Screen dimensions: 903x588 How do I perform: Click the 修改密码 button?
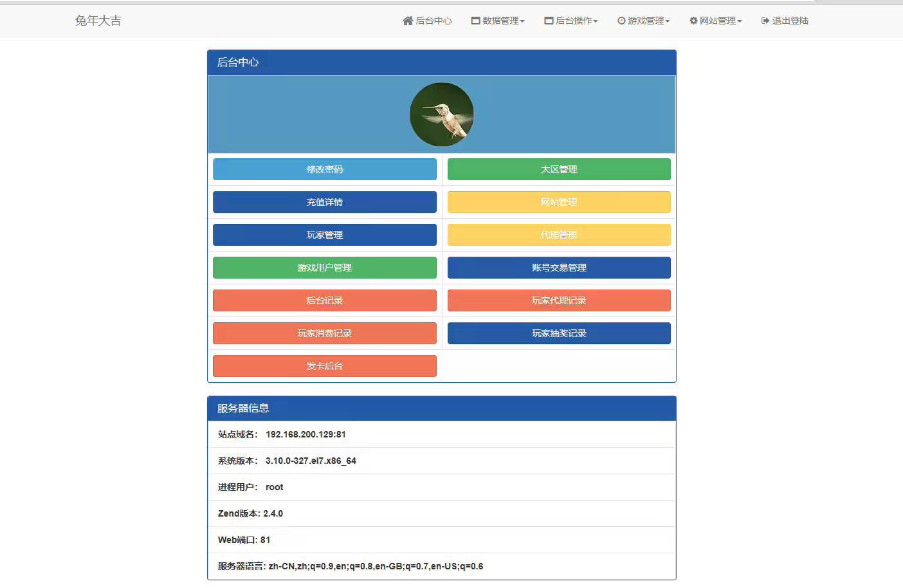click(324, 169)
